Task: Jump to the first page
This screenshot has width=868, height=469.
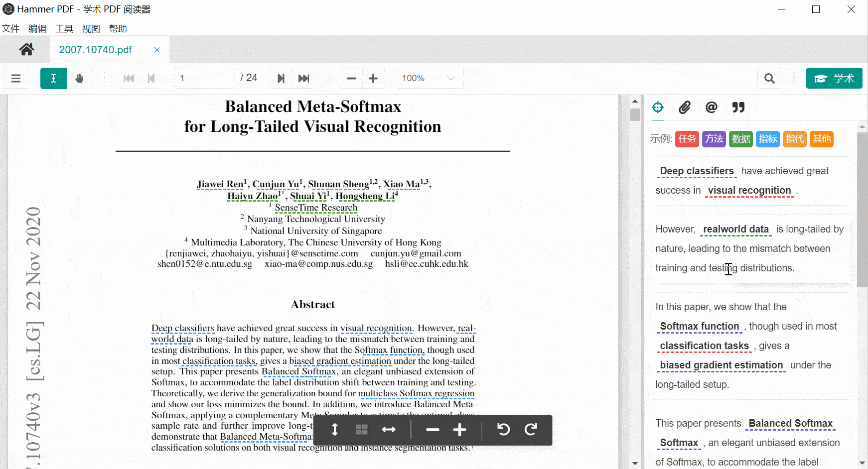Action: (129, 78)
